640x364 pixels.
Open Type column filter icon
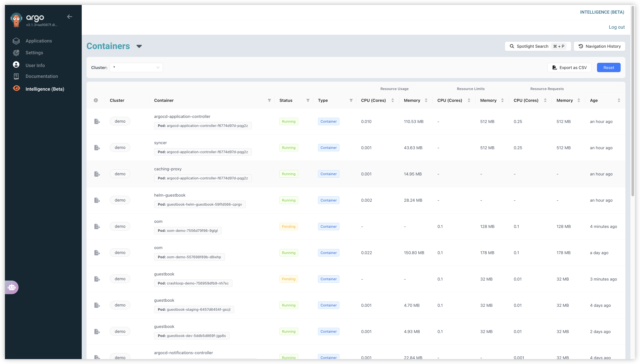pos(351,100)
